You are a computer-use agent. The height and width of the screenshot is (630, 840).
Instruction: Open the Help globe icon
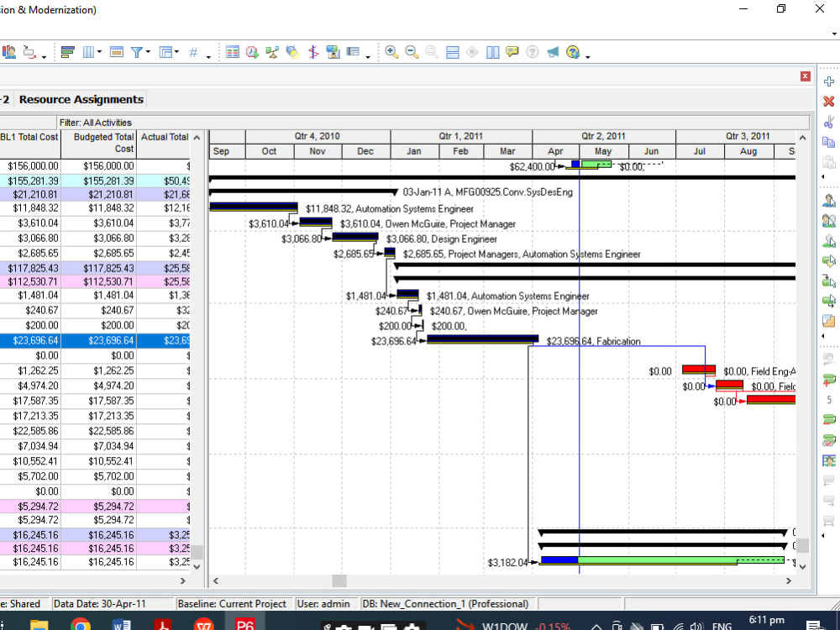[x=573, y=52]
